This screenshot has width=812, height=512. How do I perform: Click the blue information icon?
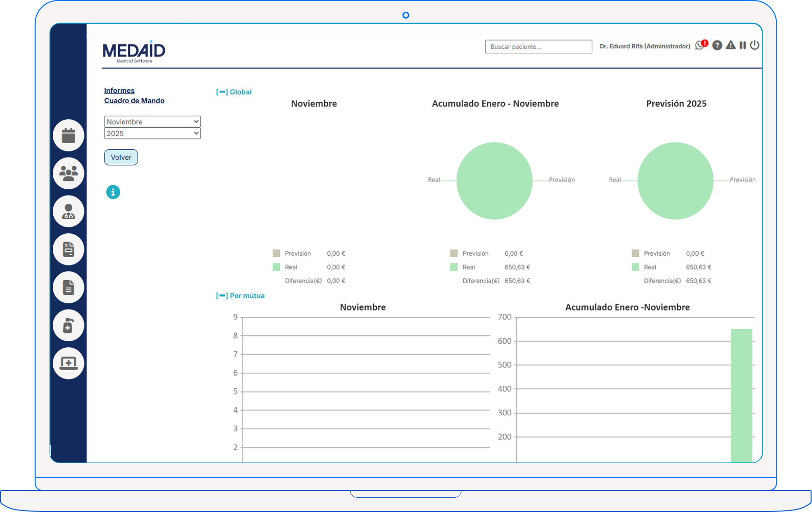(x=113, y=192)
